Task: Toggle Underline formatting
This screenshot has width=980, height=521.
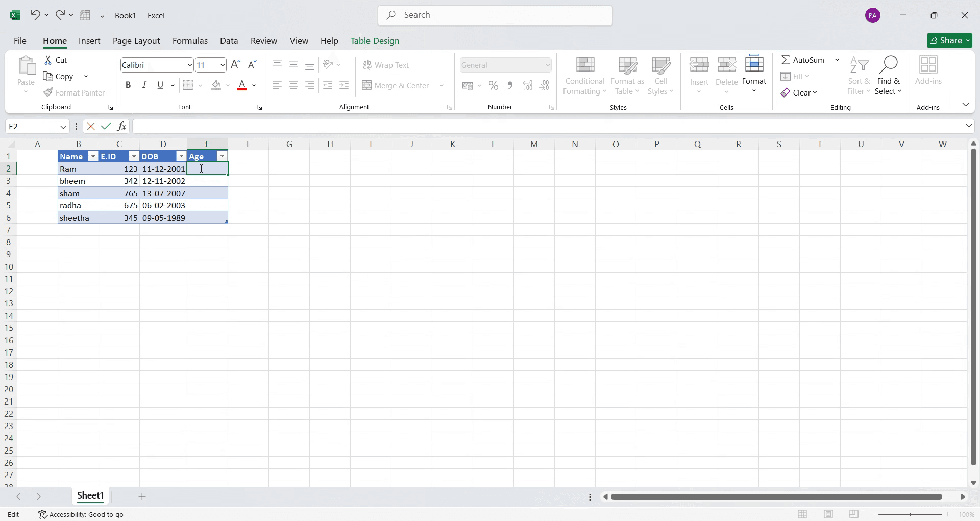Action: click(x=160, y=85)
